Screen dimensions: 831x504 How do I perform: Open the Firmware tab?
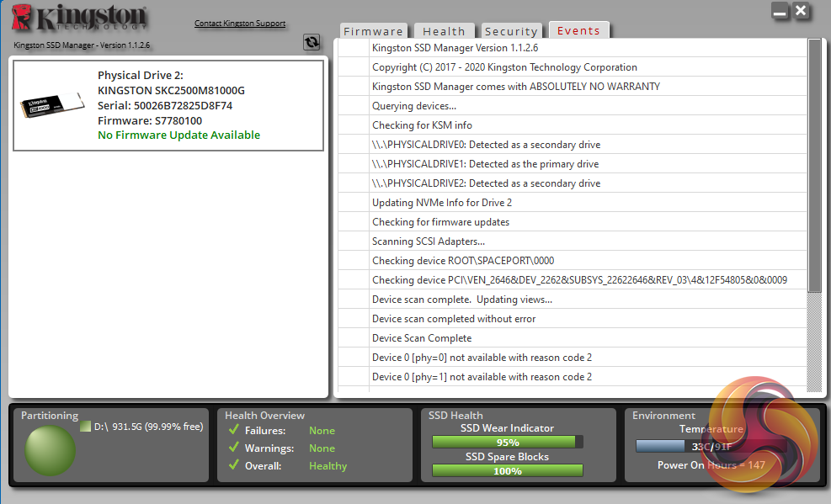click(x=373, y=31)
